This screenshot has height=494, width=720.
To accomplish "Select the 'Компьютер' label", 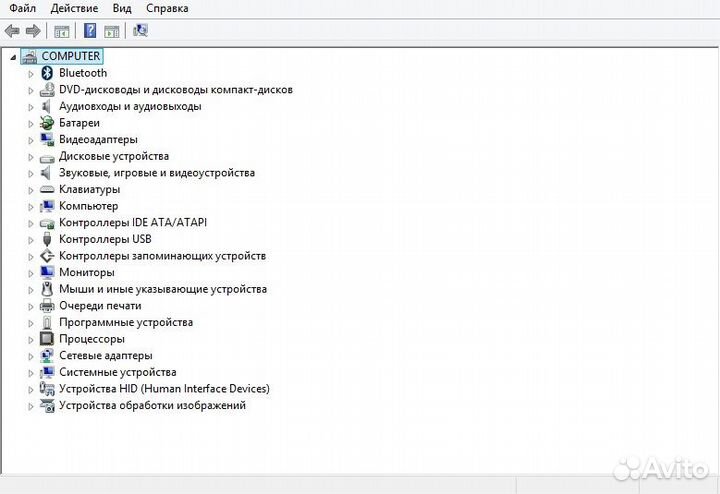I will (x=89, y=206).
